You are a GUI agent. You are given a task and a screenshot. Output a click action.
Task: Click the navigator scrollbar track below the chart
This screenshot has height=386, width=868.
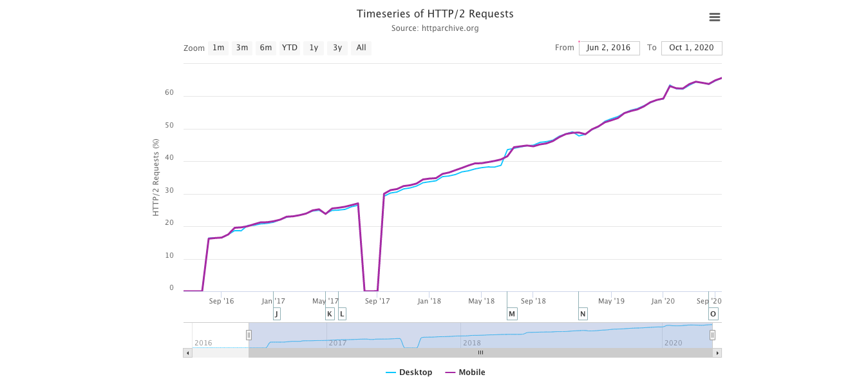point(480,352)
